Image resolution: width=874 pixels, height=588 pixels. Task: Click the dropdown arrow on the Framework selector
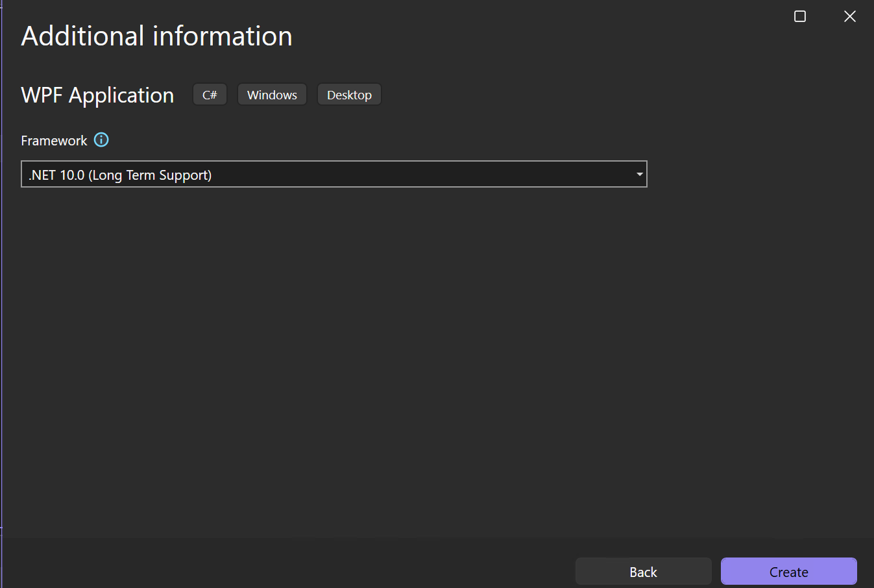coord(639,174)
